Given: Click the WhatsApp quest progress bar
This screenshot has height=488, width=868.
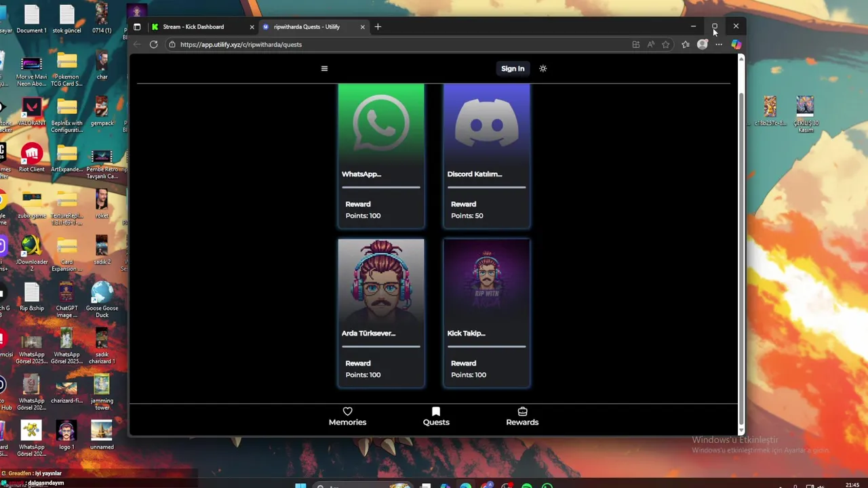Looking at the screenshot, I should (381, 187).
